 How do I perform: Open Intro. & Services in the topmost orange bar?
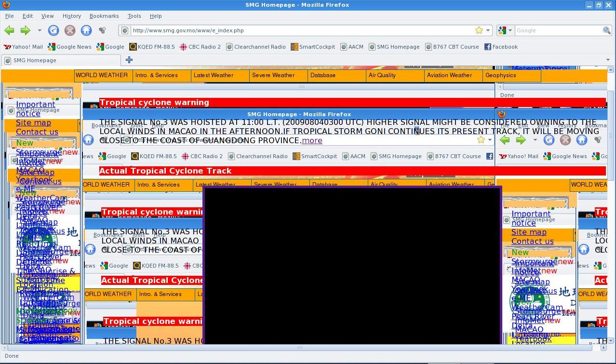[162, 75]
